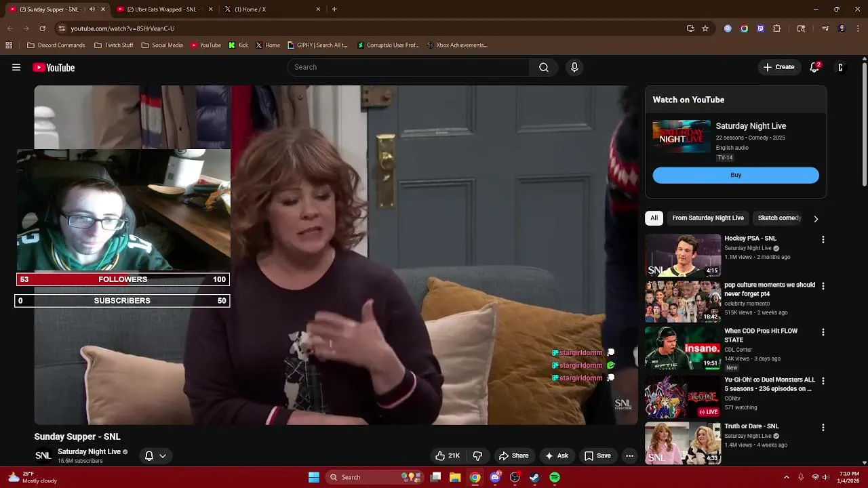
Task: Switch to the Home / X tab
Action: (x=271, y=9)
